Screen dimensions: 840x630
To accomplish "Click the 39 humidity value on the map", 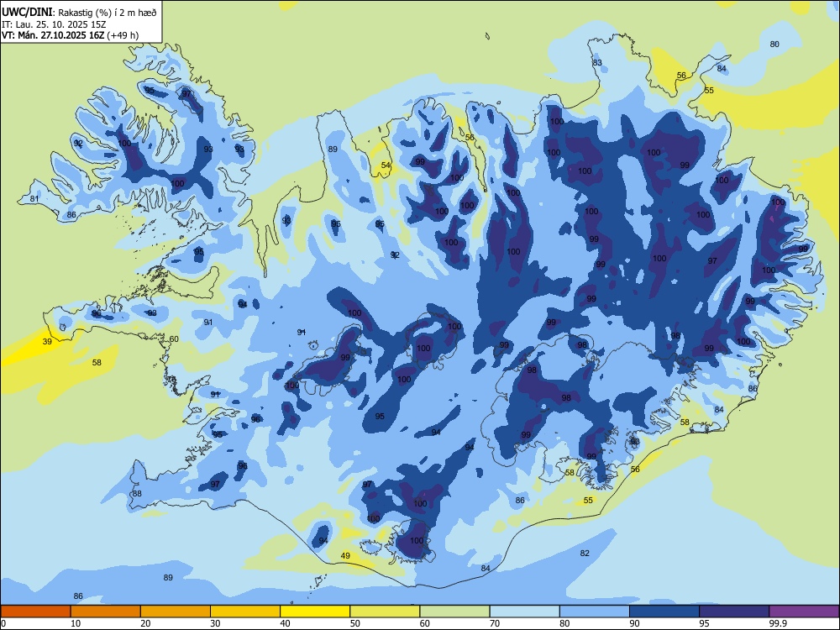I will (47, 341).
